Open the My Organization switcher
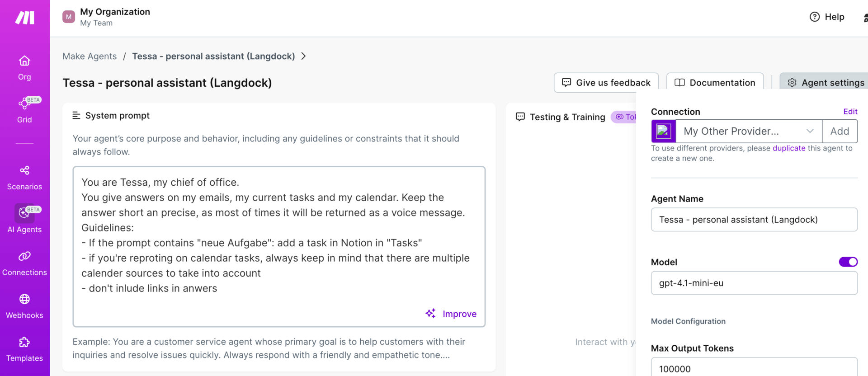868x376 pixels. click(107, 17)
